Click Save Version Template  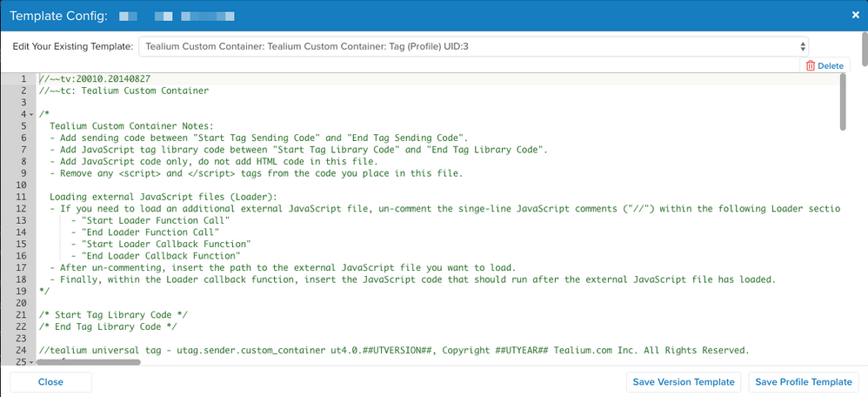684,382
